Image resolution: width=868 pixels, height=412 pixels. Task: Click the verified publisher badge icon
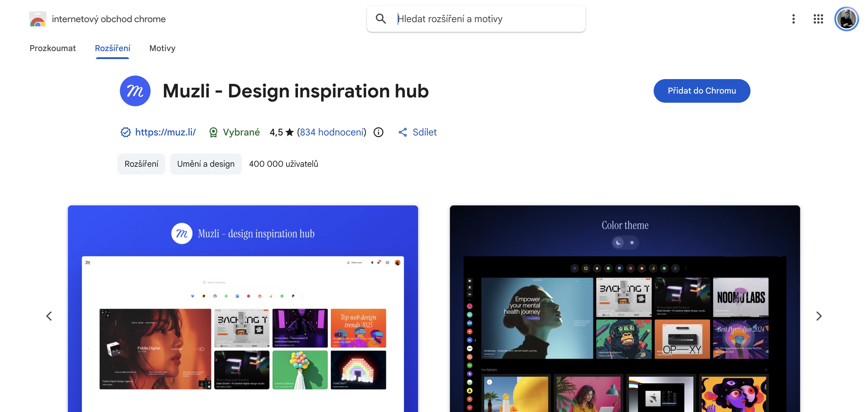click(126, 133)
